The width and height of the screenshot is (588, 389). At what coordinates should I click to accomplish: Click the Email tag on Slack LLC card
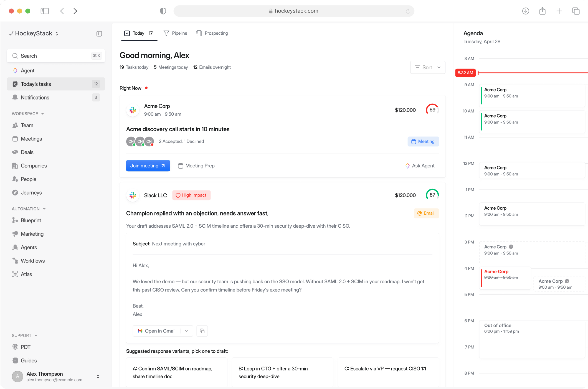pos(426,213)
